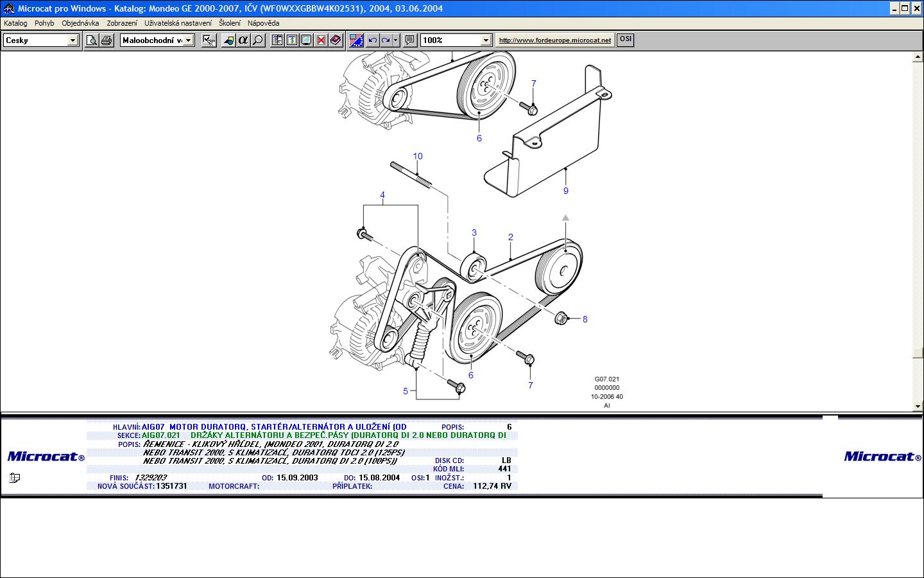Click the fordeurope.microcat.net link

554,40
